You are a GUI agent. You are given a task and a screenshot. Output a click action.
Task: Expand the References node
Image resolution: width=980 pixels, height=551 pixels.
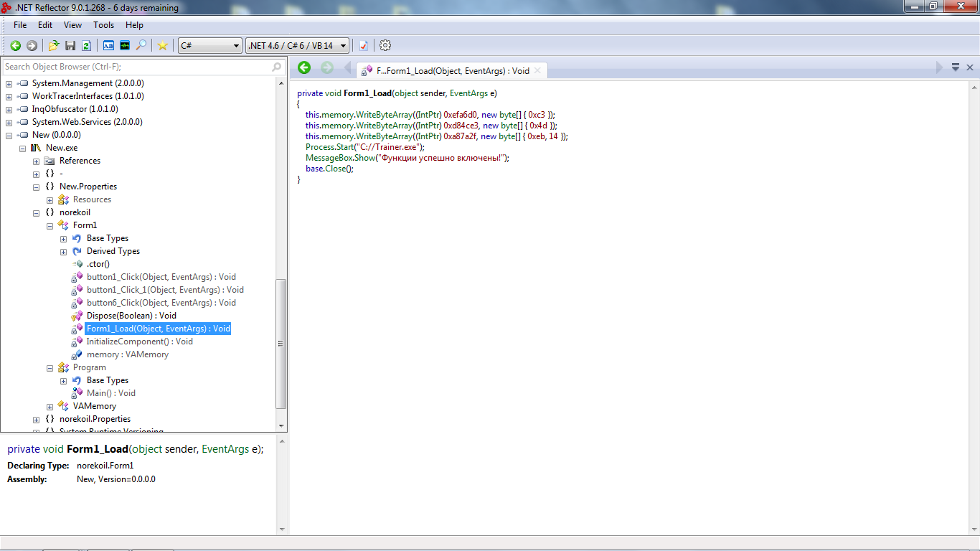pos(36,161)
